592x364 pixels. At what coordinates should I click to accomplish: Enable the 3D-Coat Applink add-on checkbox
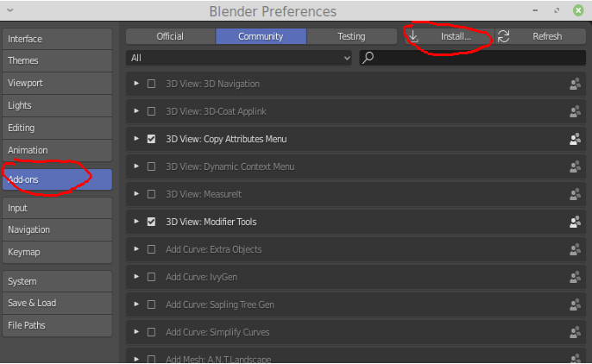pos(151,111)
